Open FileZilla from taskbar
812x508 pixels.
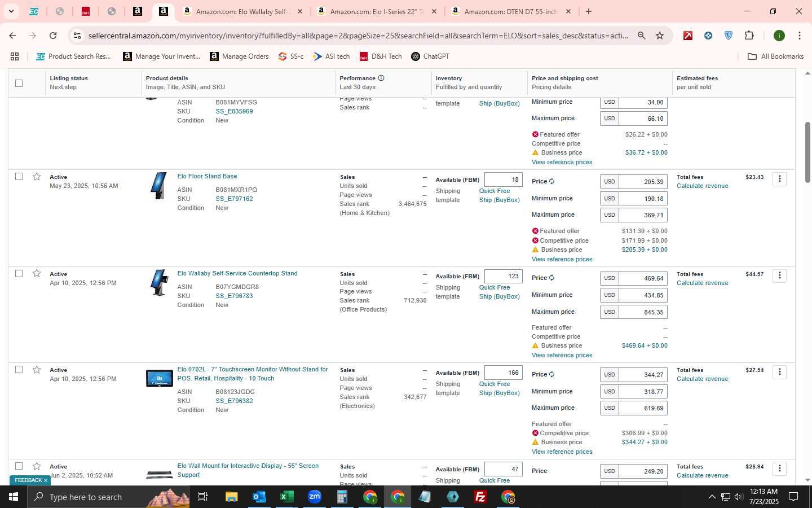480,497
